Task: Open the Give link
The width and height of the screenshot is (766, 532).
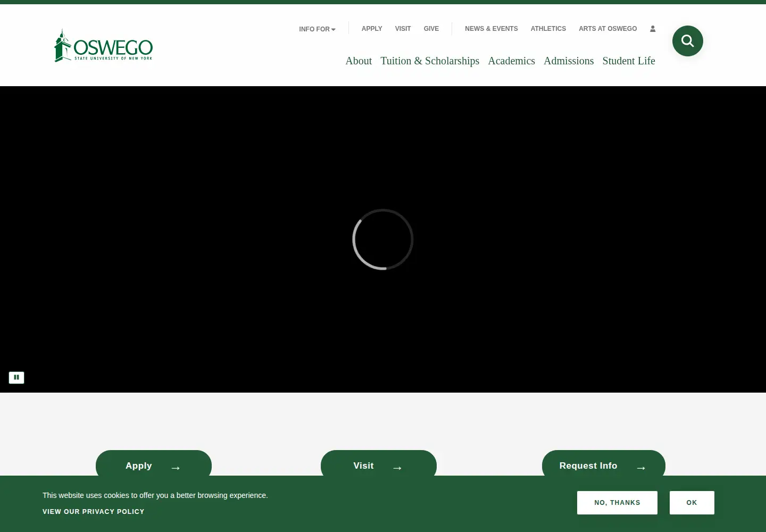Action: point(431,29)
